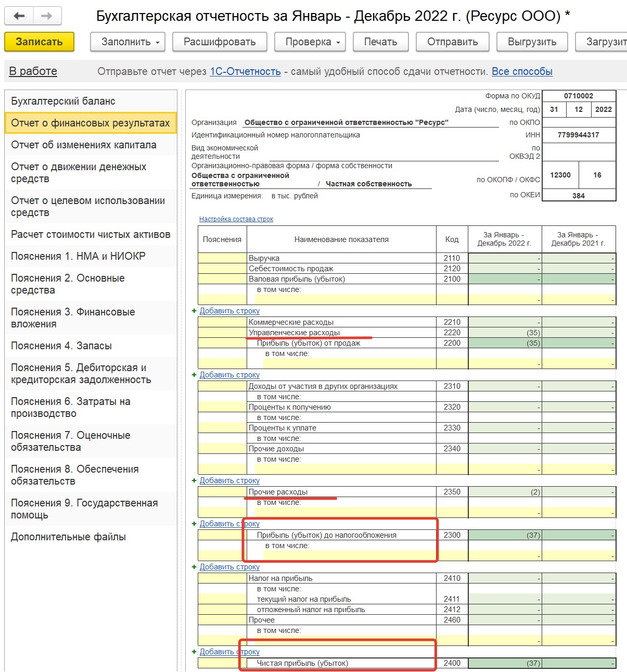Open the В работе status link
The height and width of the screenshot is (672, 627).
pyautogui.click(x=33, y=71)
